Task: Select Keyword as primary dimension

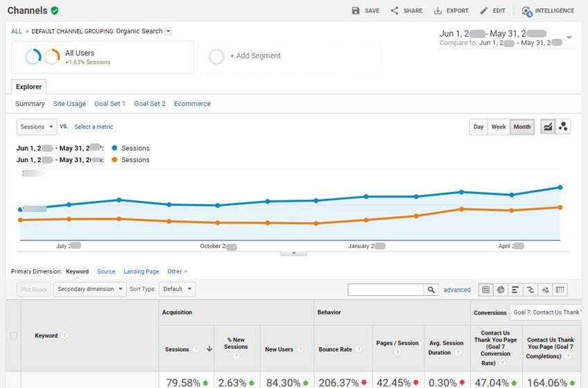Action: (x=77, y=272)
